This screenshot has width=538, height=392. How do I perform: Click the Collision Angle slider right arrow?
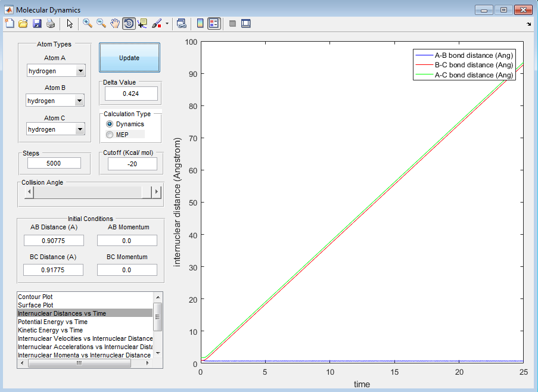coord(157,192)
